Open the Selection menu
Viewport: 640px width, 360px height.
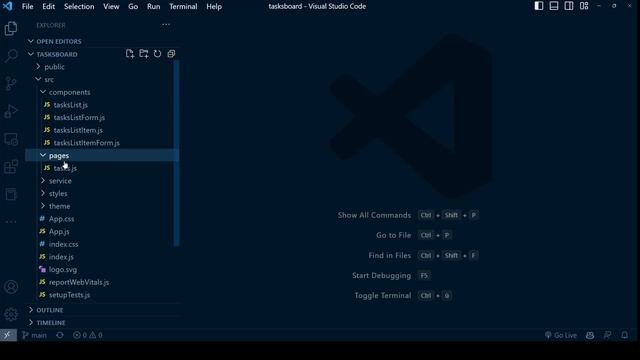(x=79, y=7)
